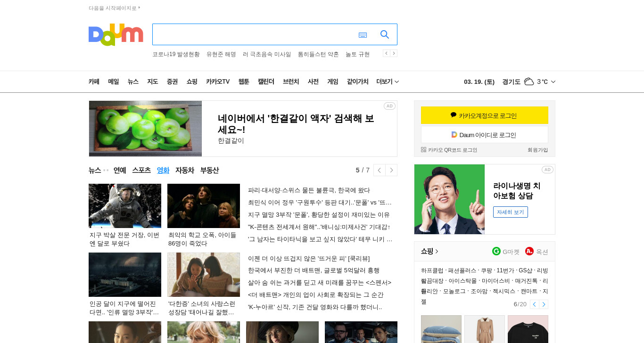Open the virtual keyboard icon in search box
This screenshot has height=343, width=644.
(x=363, y=35)
